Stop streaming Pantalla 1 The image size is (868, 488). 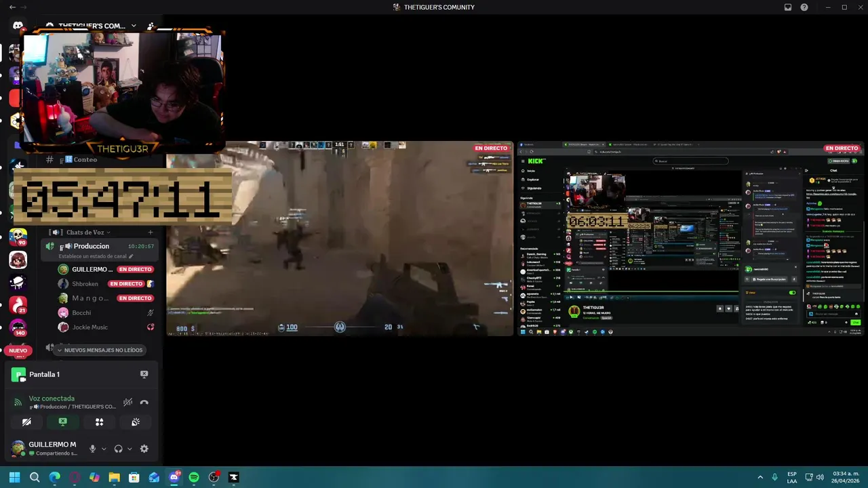point(144,374)
